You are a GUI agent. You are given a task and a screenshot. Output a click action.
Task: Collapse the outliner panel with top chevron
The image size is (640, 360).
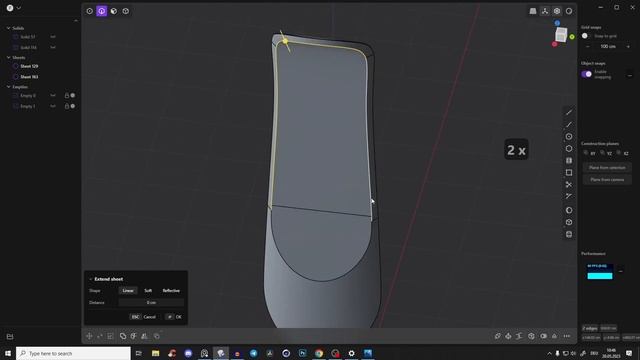(76, 20)
